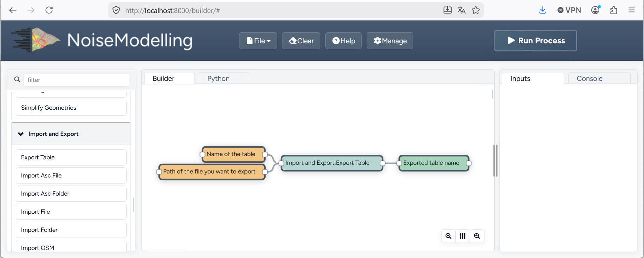Click the browser back arrow
The height and width of the screenshot is (258, 644).
point(13,10)
